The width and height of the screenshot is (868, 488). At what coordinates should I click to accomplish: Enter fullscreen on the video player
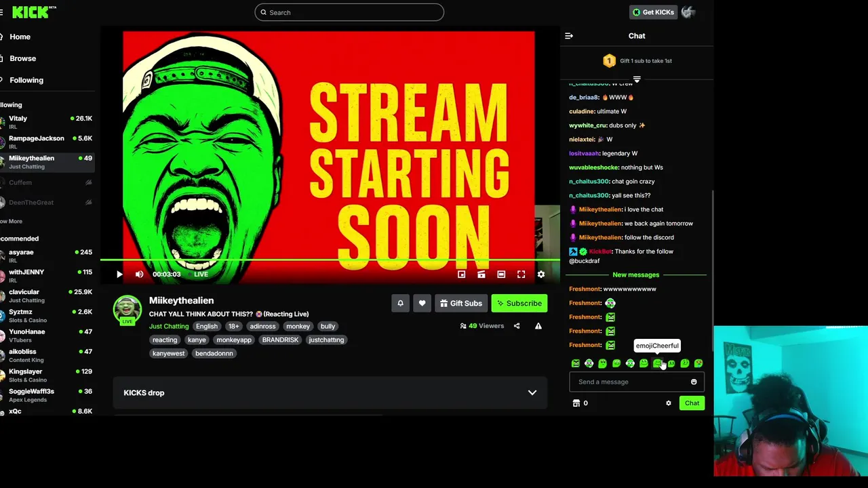(521, 274)
